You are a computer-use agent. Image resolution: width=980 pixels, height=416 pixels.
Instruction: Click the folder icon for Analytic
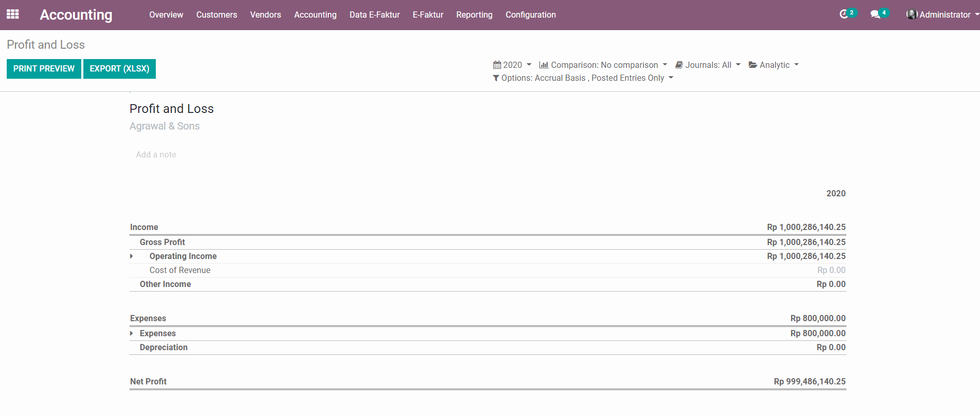[753, 65]
